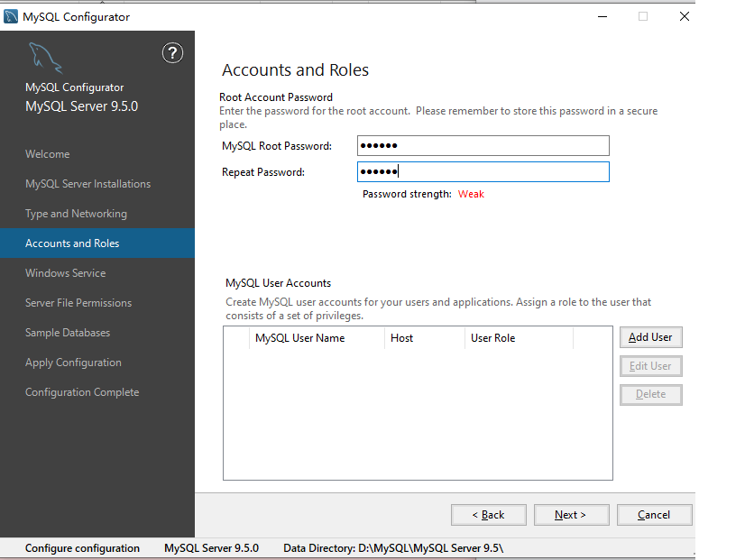This screenshot has width=745, height=560.
Task: Open the Welcome step in sidebar
Action: pos(47,154)
